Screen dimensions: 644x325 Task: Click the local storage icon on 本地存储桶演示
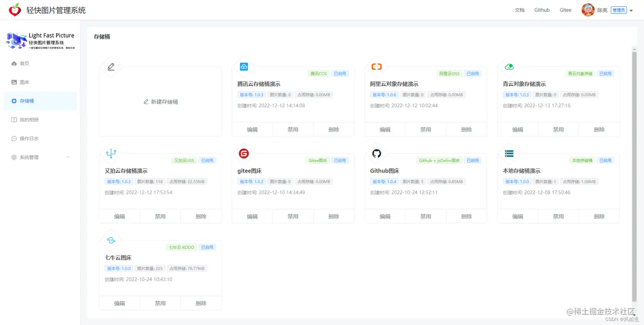coord(509,153)
